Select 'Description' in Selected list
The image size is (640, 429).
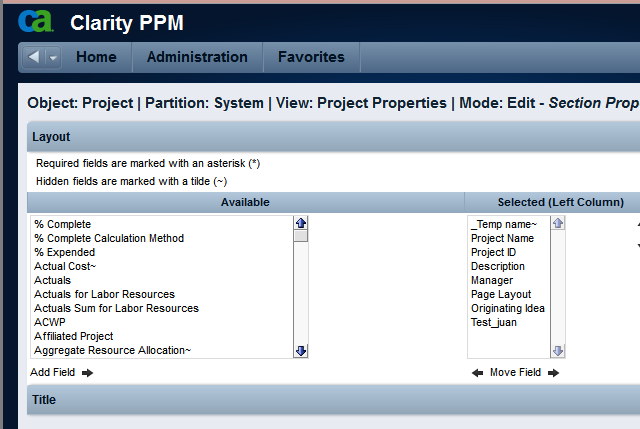click(x=498, y=266)
